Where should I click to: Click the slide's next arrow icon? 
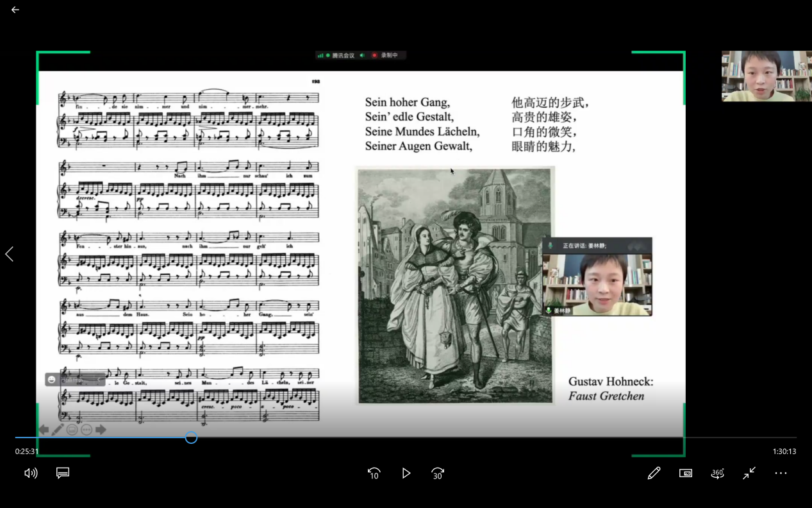[101, 430]
